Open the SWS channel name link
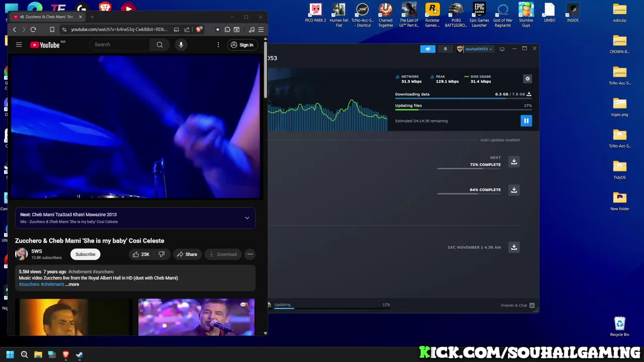The height and width of the screenshot is (362, 644). point(37,251)
